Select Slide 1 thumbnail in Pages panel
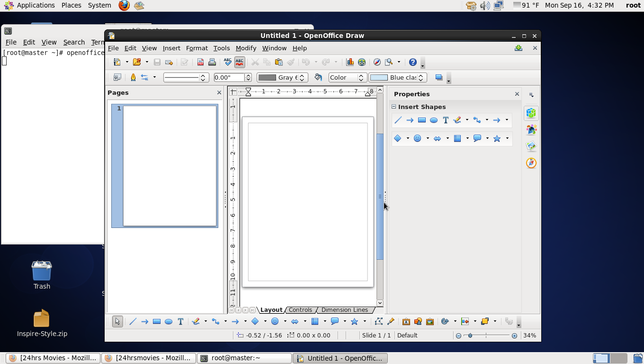The width and height of the screenshot is (644, 364). pos(165,166)
